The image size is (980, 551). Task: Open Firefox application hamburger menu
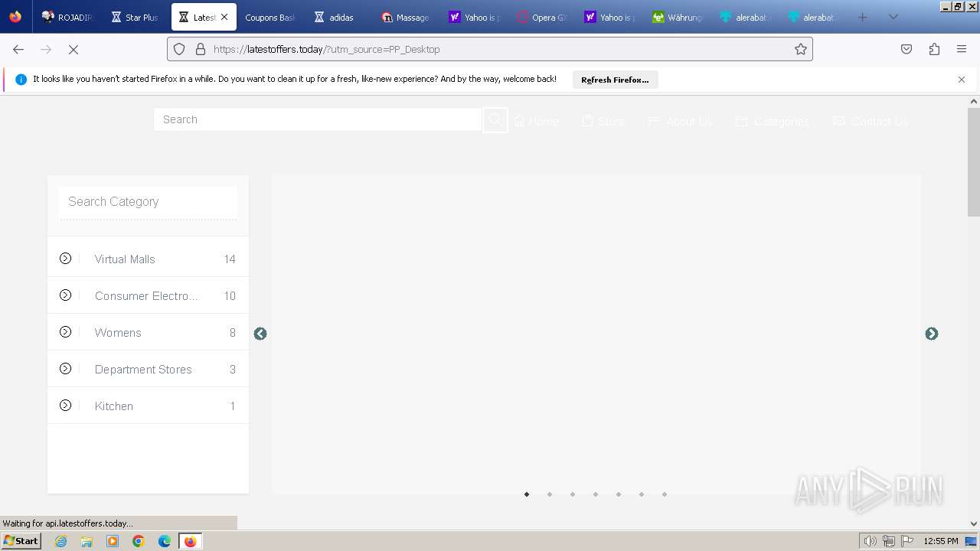[x=962, y=49]
